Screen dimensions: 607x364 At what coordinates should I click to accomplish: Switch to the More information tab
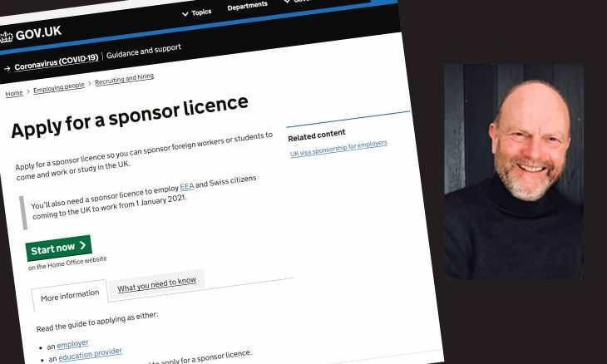(70, 296)
